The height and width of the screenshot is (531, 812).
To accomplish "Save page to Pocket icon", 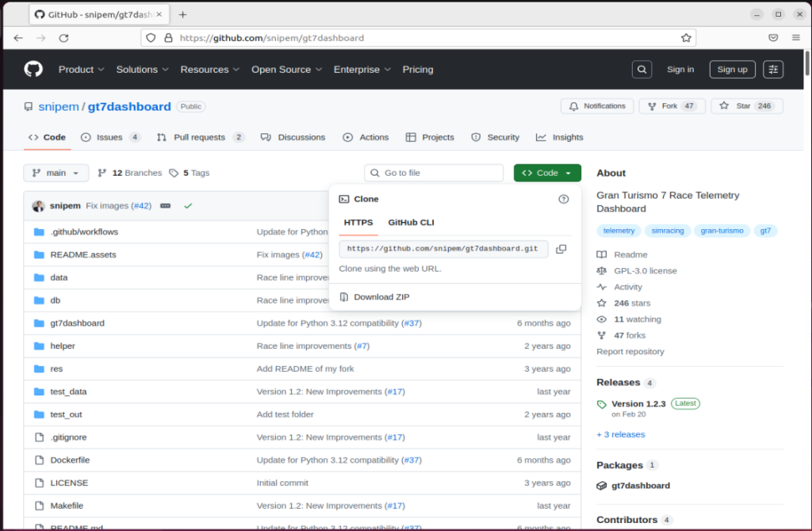I will [773, 38].
